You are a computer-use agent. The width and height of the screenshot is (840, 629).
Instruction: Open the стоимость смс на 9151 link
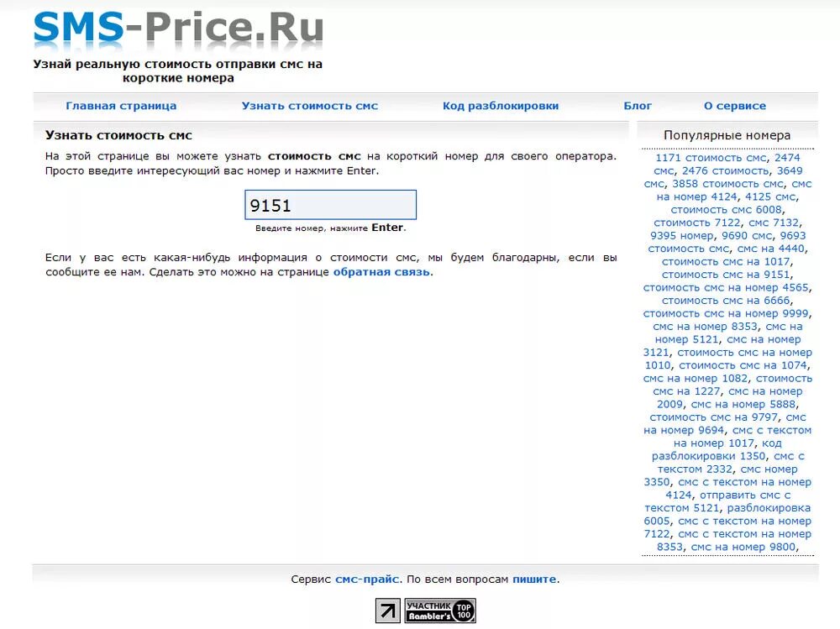click(x=726, y=275)
